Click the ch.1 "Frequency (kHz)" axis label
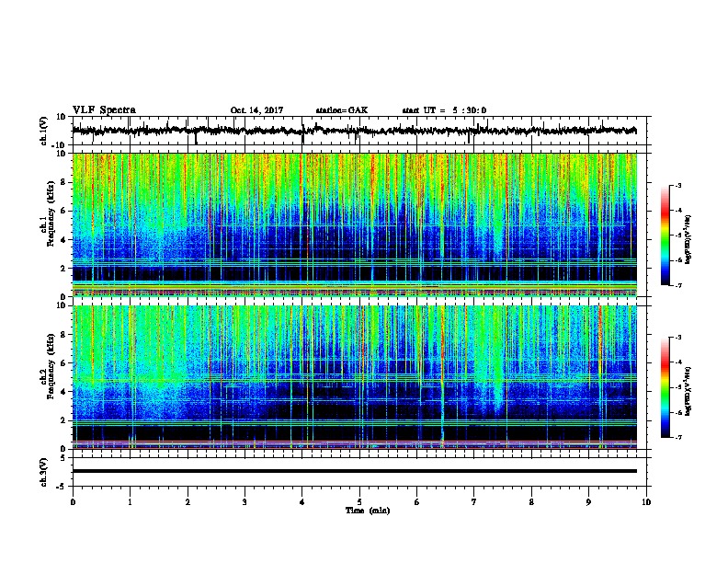 [x=51, y=214]
